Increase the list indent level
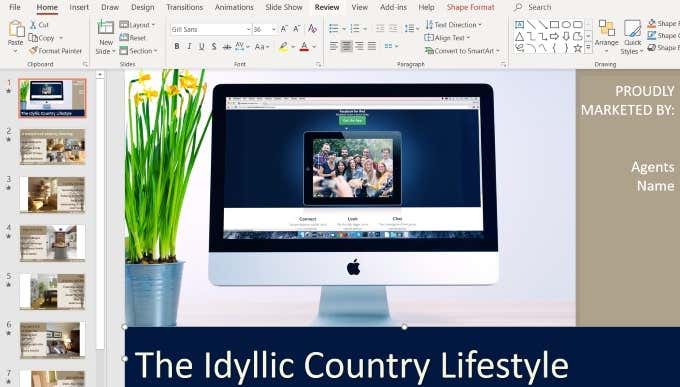The image size is (680, 387). click(x=393, y=29)
